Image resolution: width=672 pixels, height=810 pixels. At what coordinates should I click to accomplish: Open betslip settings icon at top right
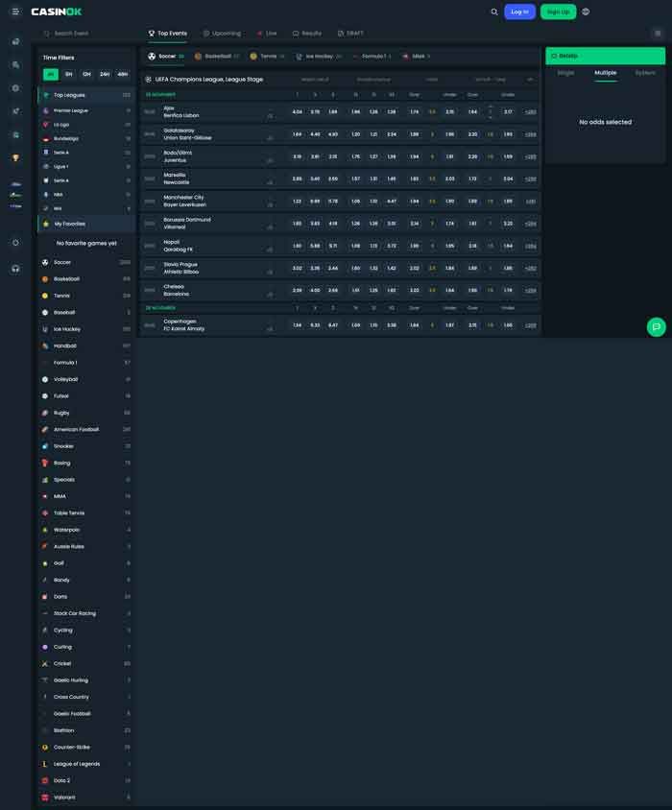pyautogui.click(x=657, y=33)
